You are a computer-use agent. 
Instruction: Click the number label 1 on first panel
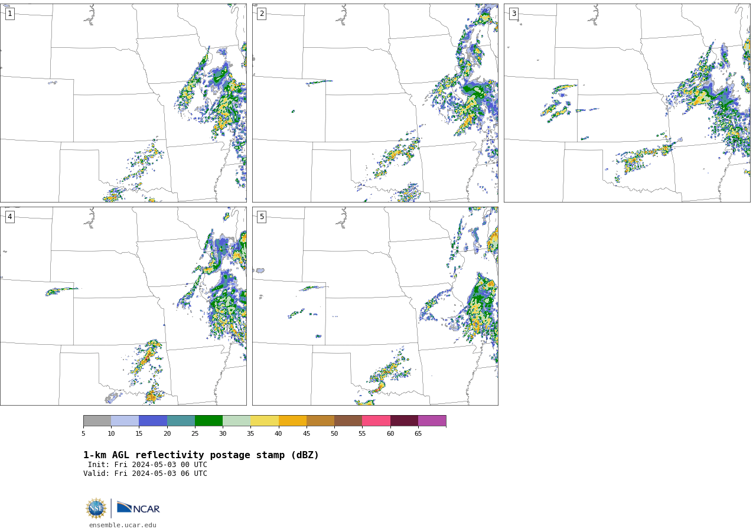click(9, 14)
